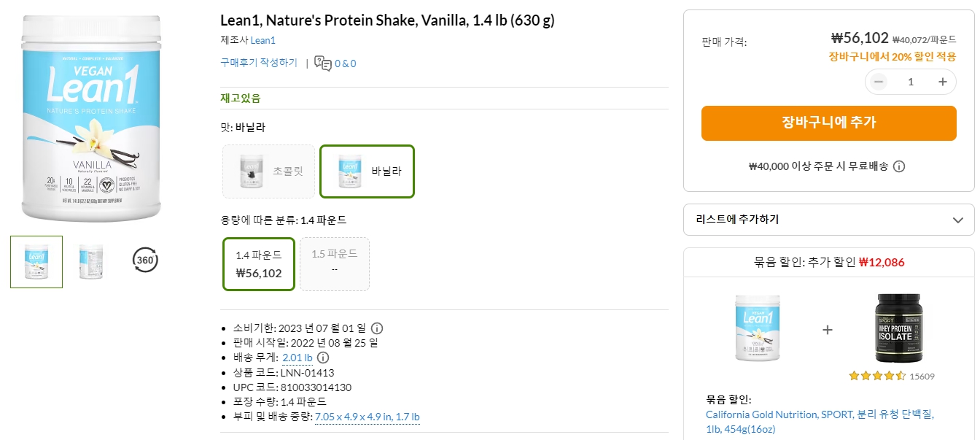The width and height of the screenshot is (980, 440).
Task: Click the product questions speech bubble icon
Action: tap(323, 63)
